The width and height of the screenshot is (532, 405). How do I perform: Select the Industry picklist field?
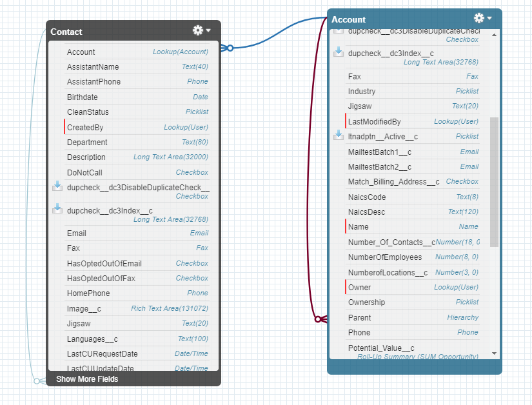coord(413,91)
